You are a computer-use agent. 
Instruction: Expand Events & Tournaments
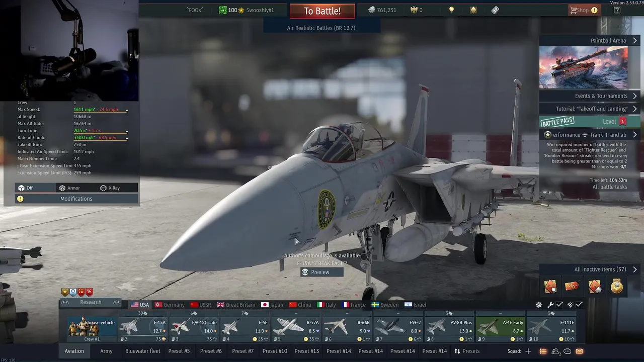(x=590, y=96)
